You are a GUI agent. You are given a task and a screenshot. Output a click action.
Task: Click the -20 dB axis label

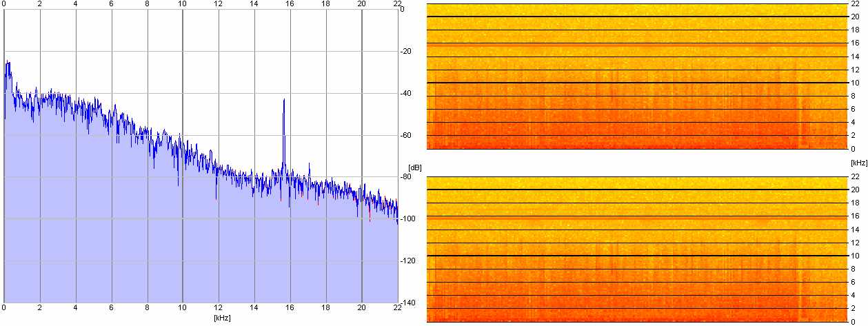407,52
